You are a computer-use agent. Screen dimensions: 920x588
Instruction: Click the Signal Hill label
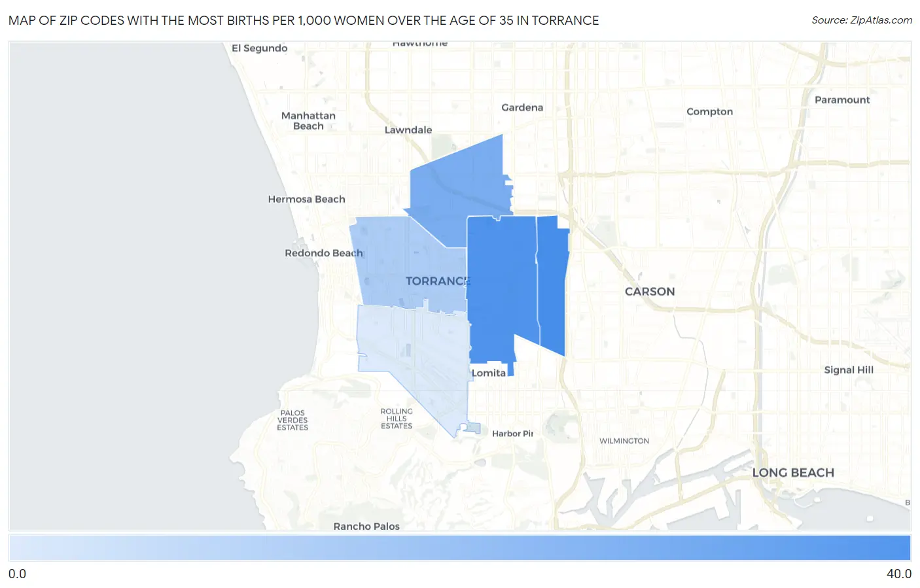pyautogui.click(x=849, y=370)
